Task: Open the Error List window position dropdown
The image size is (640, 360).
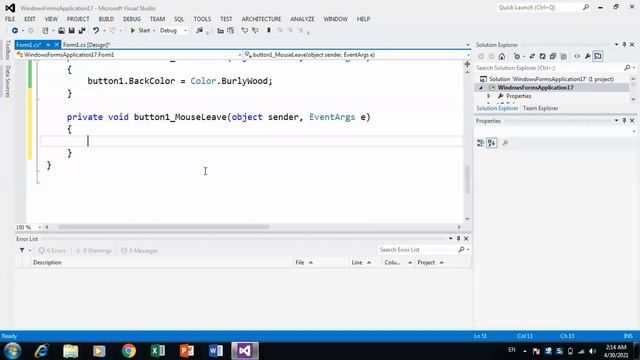Action: (451, 239)
